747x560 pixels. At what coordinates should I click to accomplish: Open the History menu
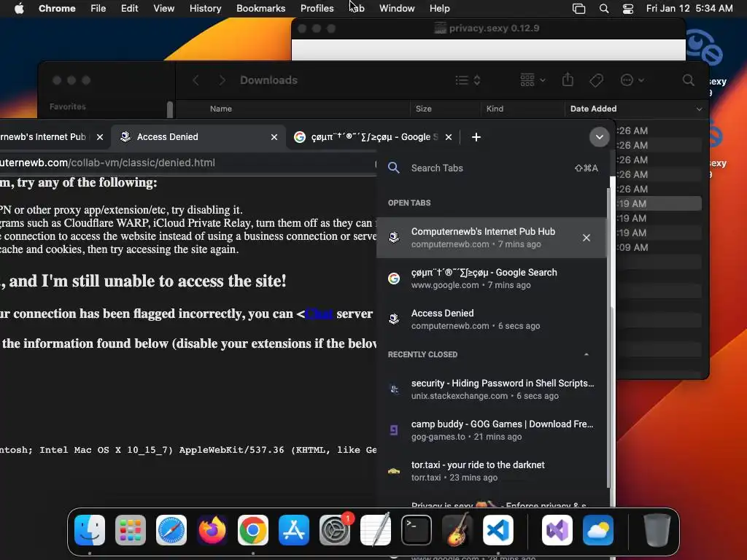pyautogui.click(x=205, y=8)
